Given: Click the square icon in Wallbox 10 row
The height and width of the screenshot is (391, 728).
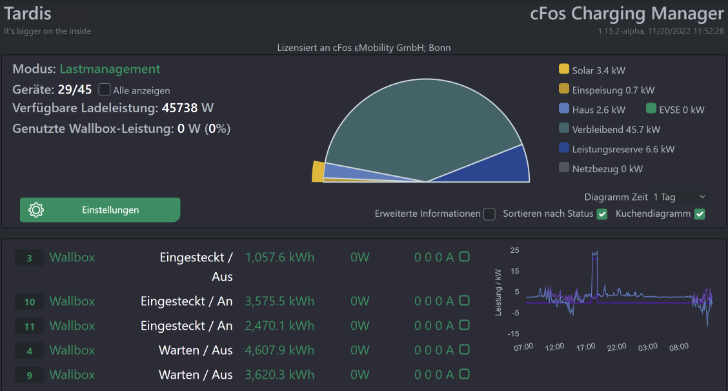Looking at the screenshot, I should tap(464, 300).
